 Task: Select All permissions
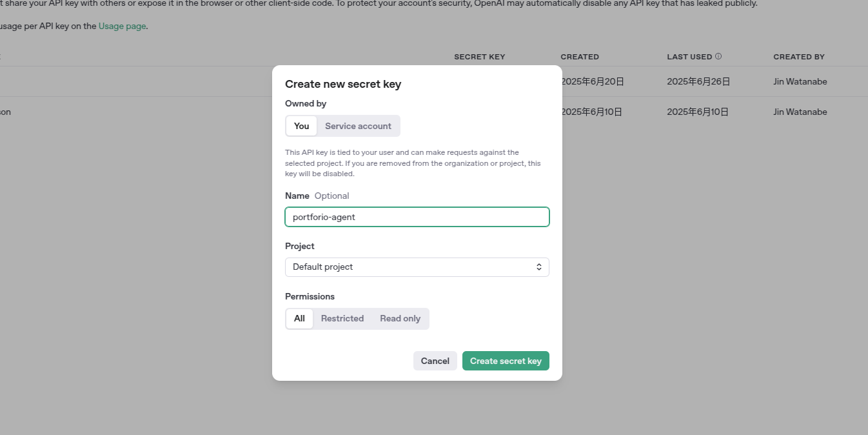[299, 318]
